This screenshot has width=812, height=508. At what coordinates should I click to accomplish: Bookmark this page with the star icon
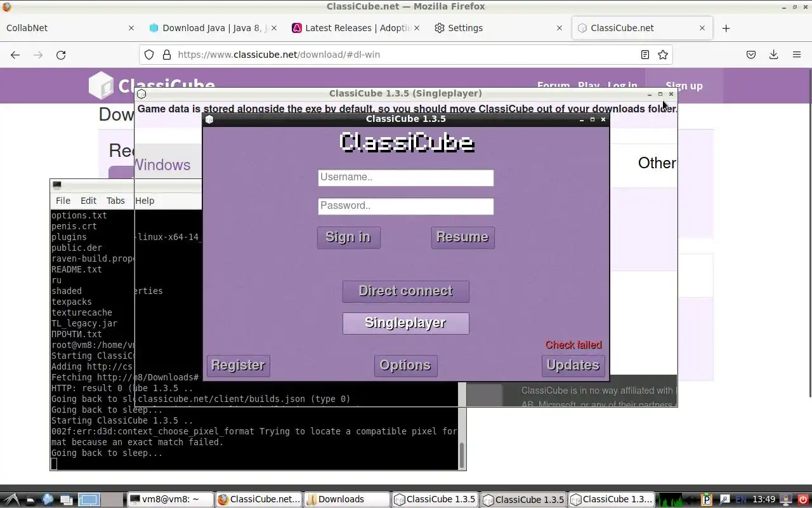point(663,55)
